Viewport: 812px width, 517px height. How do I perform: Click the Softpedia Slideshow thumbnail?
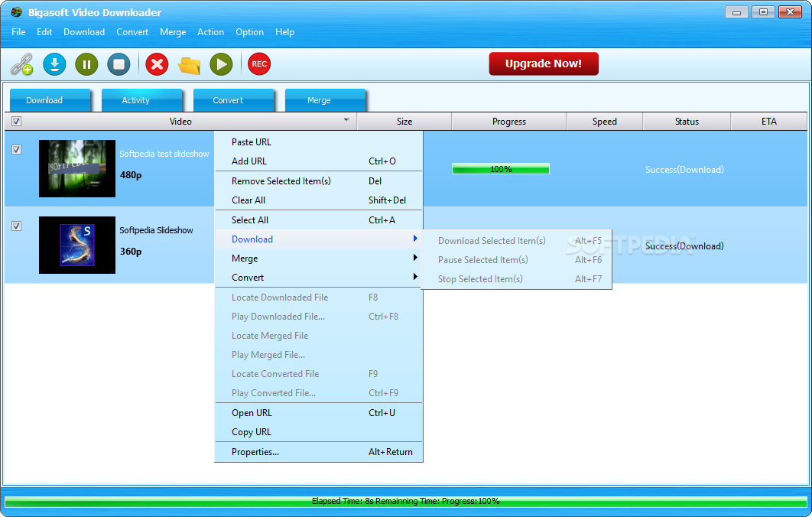[x=77, y=245]
